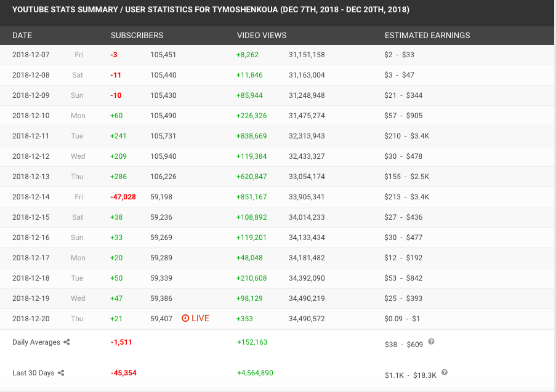Click share icon beside Daily Averages

click(66, 342)
